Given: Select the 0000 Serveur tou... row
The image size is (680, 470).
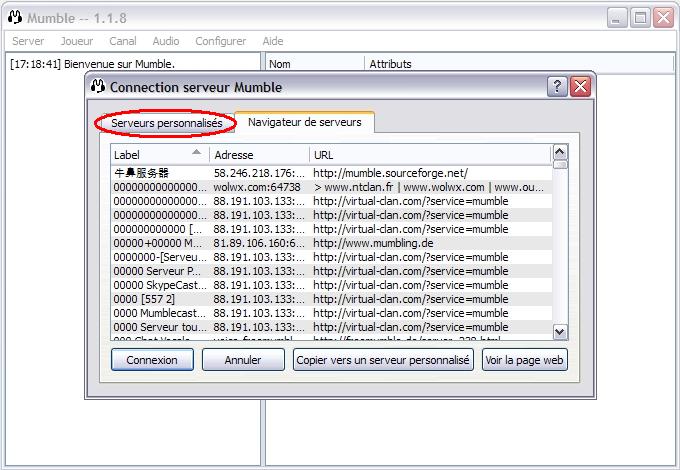Looking at the screenshot, I should 331,327.
